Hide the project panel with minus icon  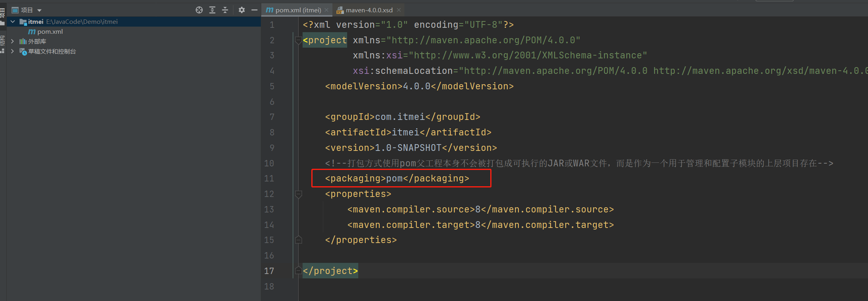tap(254, 10)
